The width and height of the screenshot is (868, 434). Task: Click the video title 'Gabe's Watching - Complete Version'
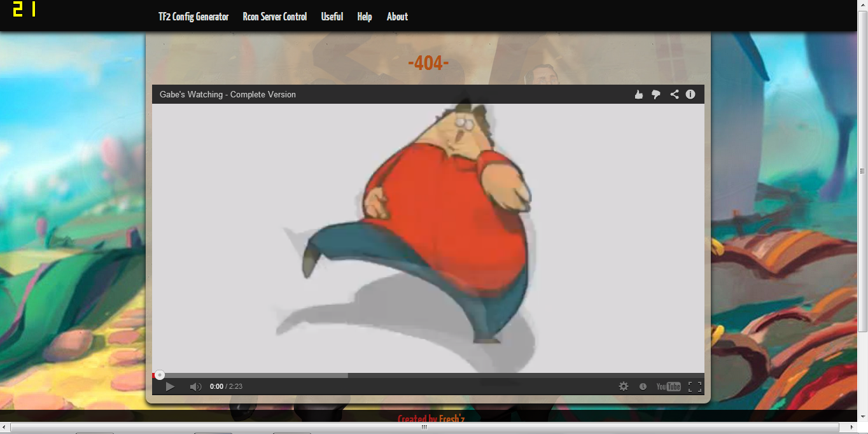coord(228,94)
